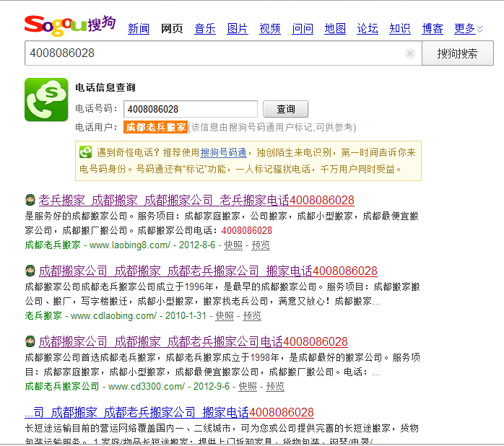Screen dimensions: 504x446
Task: Click the orange 成都老兵搬家 tag
Action: pyautogui.click(x=155, y=127)
